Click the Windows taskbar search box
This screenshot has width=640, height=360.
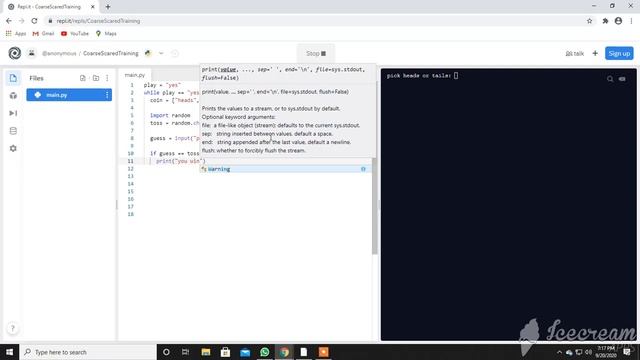tap(88, 352)
